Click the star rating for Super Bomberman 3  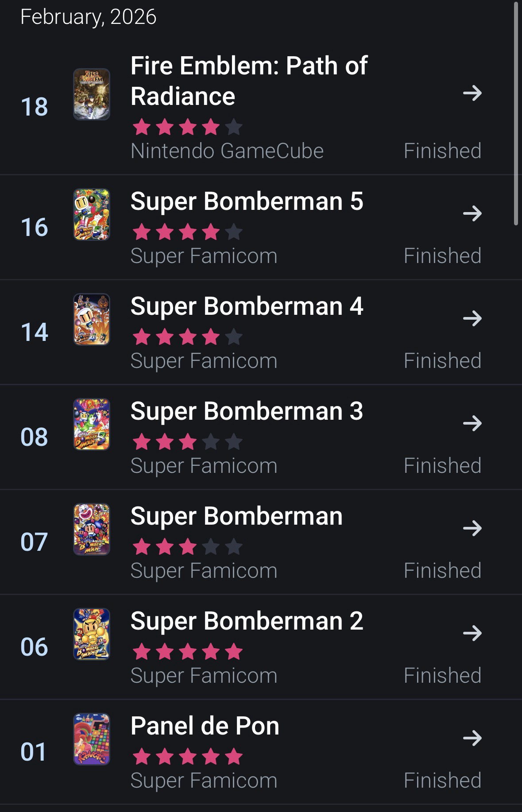click(x=187, y=442)
